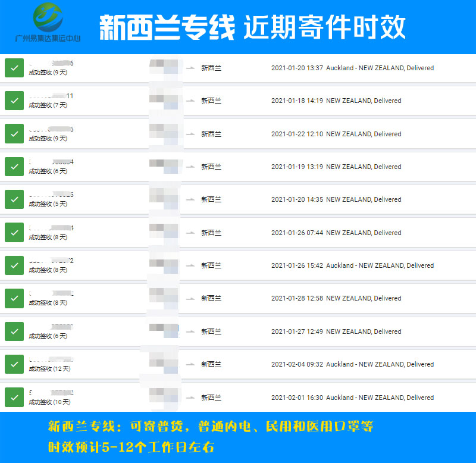Screen dimensions: 476x463
Task: Click 成功签收 (7天) status text
Action: pos(48,105)
